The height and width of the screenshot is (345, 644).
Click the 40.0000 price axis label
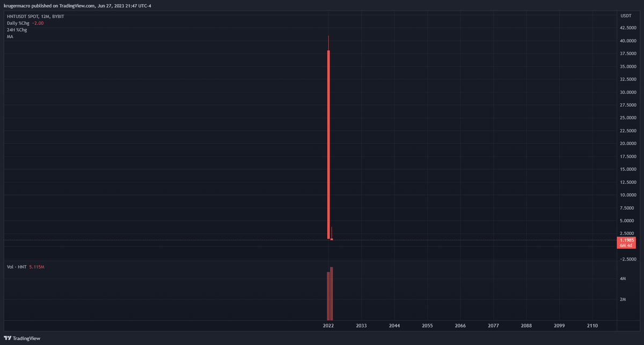(x=628, y=41)
